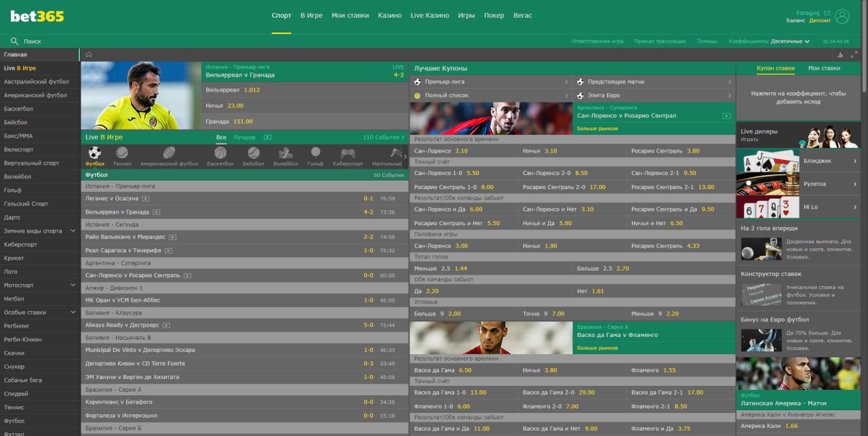Open Полный список coupon chevron
The width and height of the screenshot is (868, 436).
(566, 96)
